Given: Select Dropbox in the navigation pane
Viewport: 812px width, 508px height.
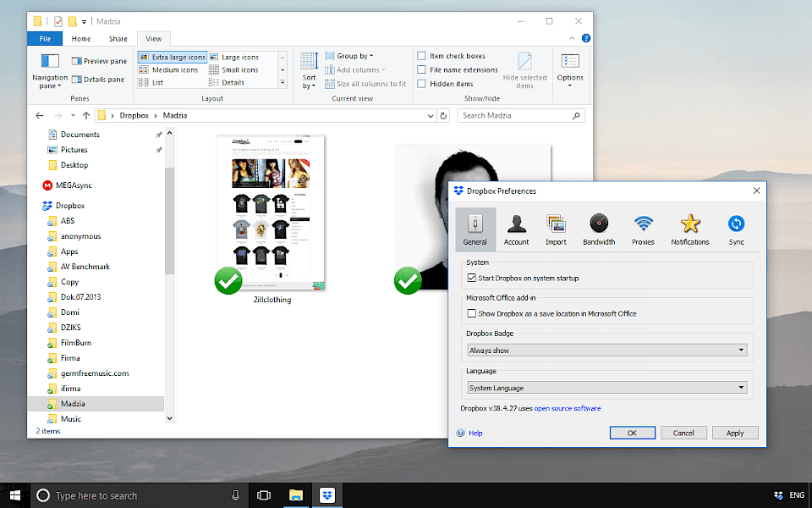Looking at the screenshot, I should click(63, 205).
